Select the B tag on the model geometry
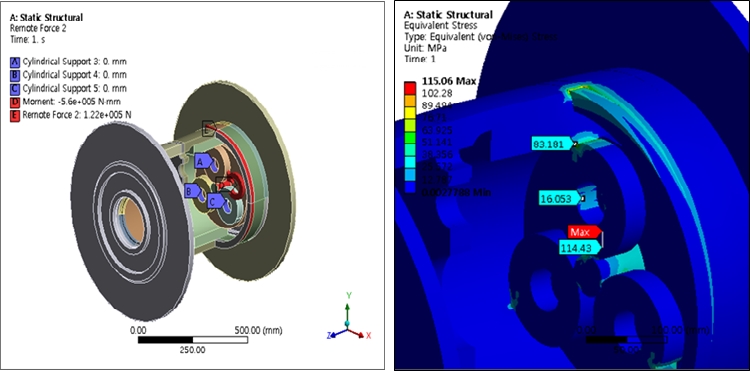750x371 pixels. [194, 191]
